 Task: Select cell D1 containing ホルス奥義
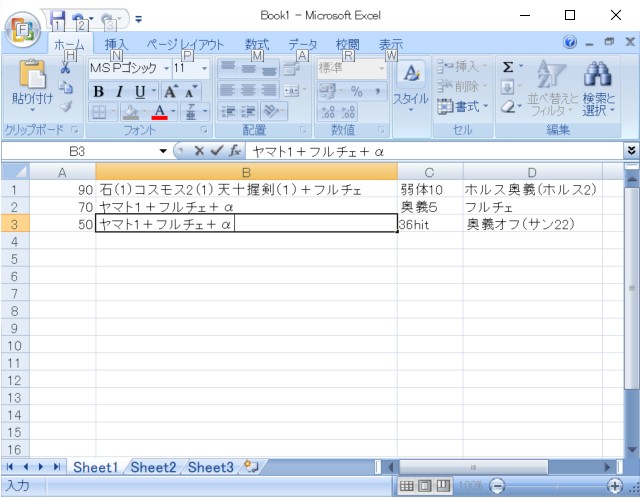530,189
